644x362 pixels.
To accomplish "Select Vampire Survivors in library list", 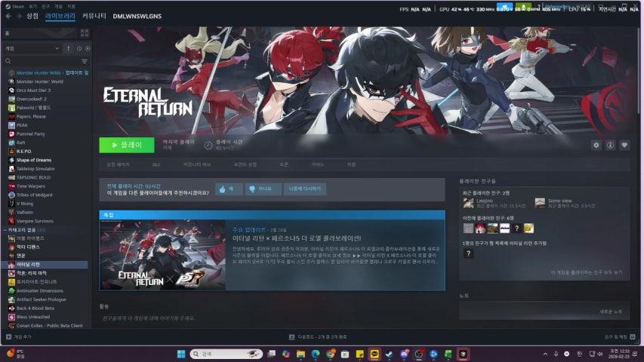I will coord(35,221).
